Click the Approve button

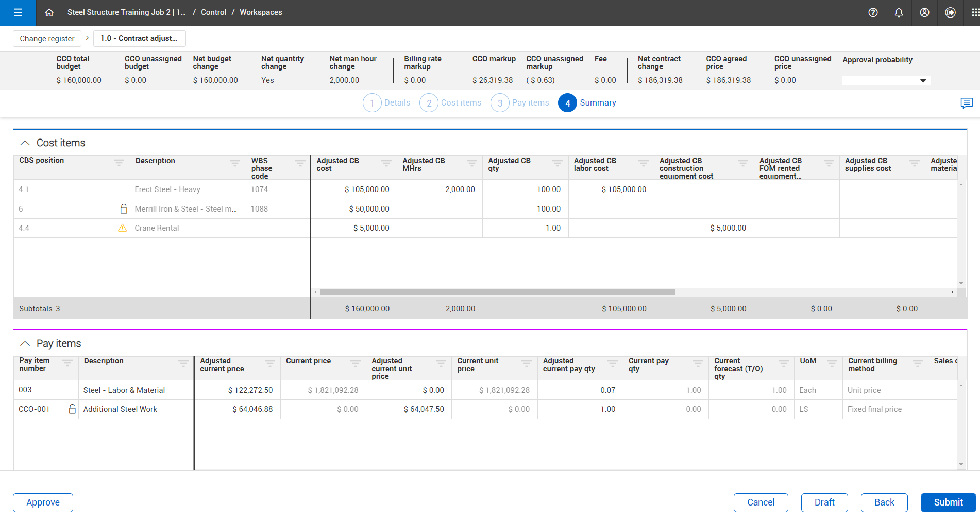click(43, 502)
